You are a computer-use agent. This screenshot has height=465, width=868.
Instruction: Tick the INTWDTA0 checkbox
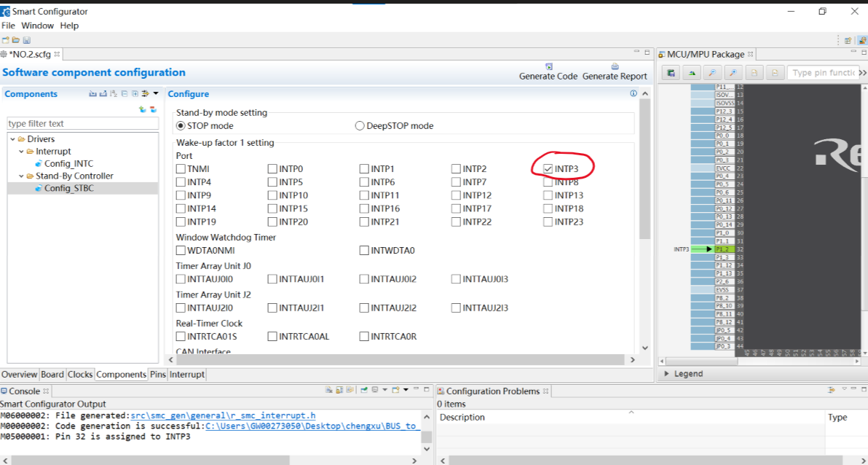[x=364, y=251]
